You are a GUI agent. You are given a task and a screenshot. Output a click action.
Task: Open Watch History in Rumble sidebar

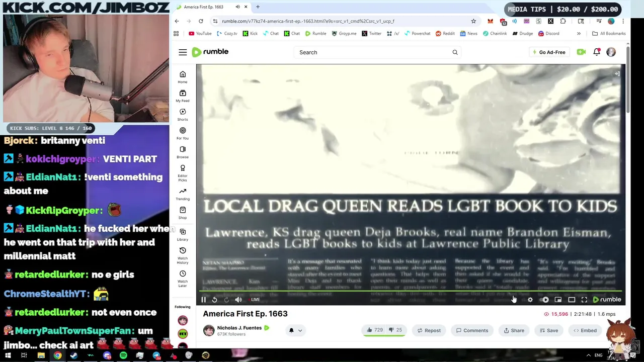[x=183, y=255]
